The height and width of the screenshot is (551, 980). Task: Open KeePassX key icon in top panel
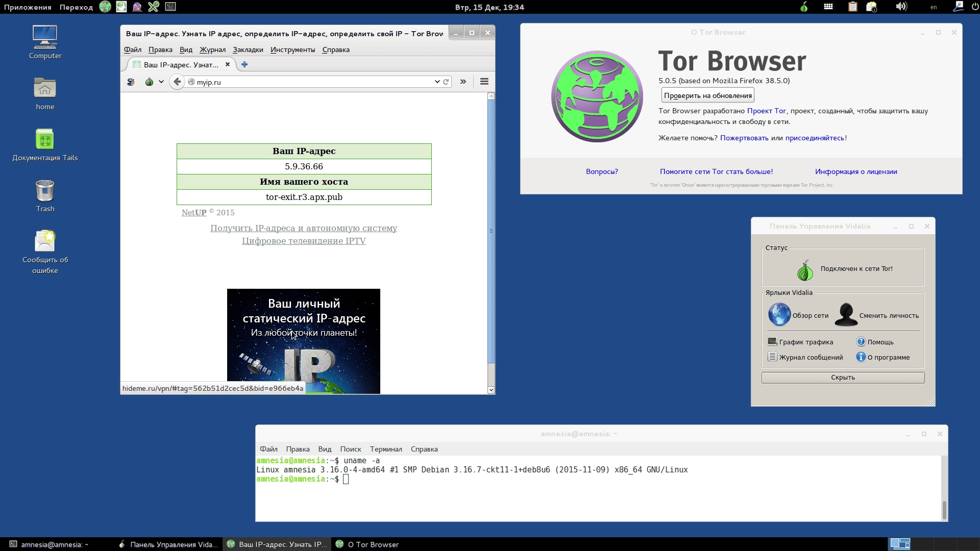(154, 7)
